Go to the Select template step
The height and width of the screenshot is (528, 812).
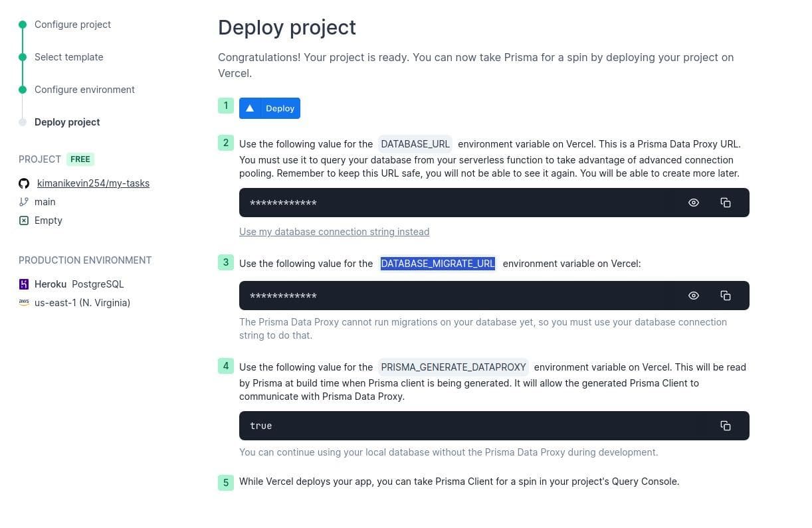[x=68, y=57]
